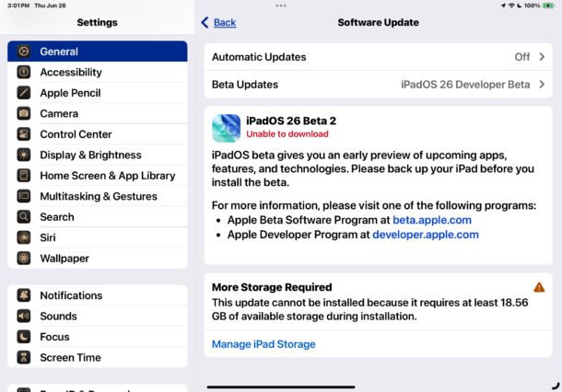Open Beta Updates row
Viewport: 562px width, 392px height.
click(x=378, y=85)
